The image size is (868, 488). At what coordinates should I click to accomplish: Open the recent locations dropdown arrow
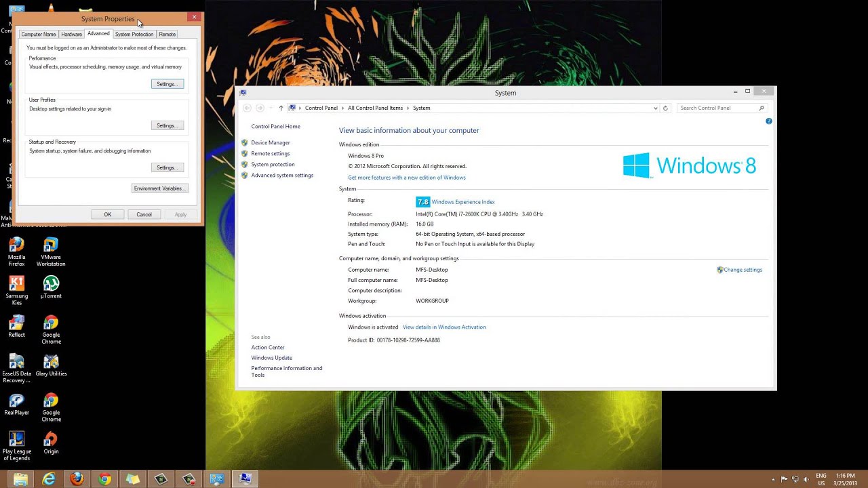click(x=271, y=108)
